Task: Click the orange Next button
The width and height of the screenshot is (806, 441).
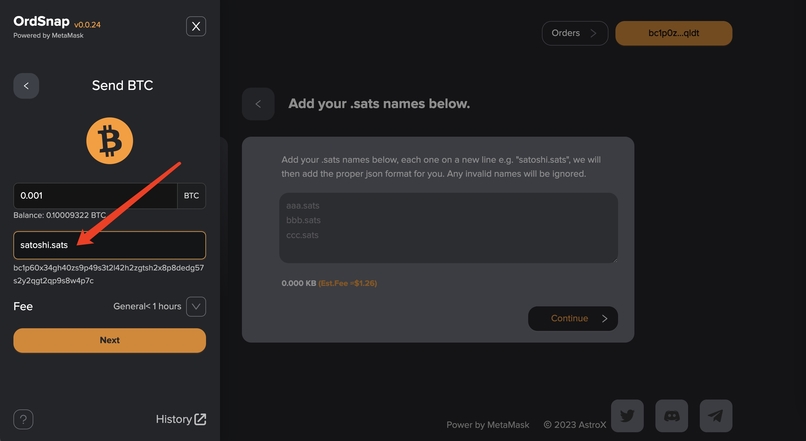Action: pyautogui.click(x=109, y=340)
